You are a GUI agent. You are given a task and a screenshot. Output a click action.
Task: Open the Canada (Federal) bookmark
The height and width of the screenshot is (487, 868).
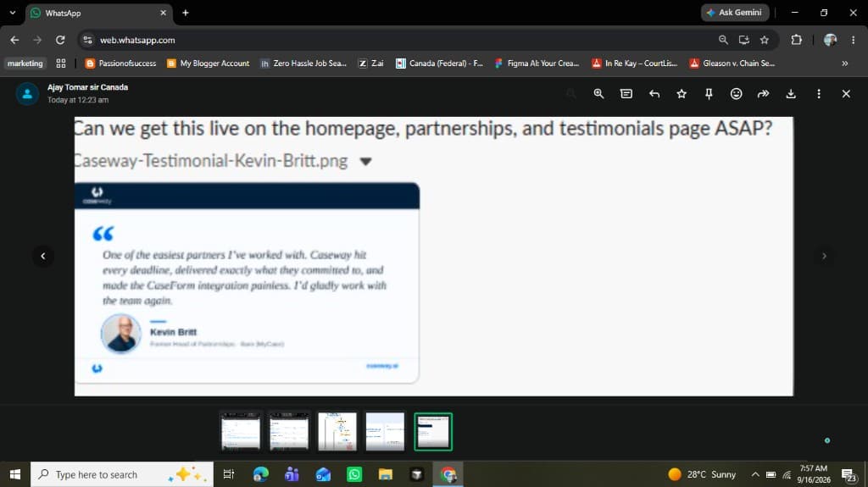click(x=440, y=63)
